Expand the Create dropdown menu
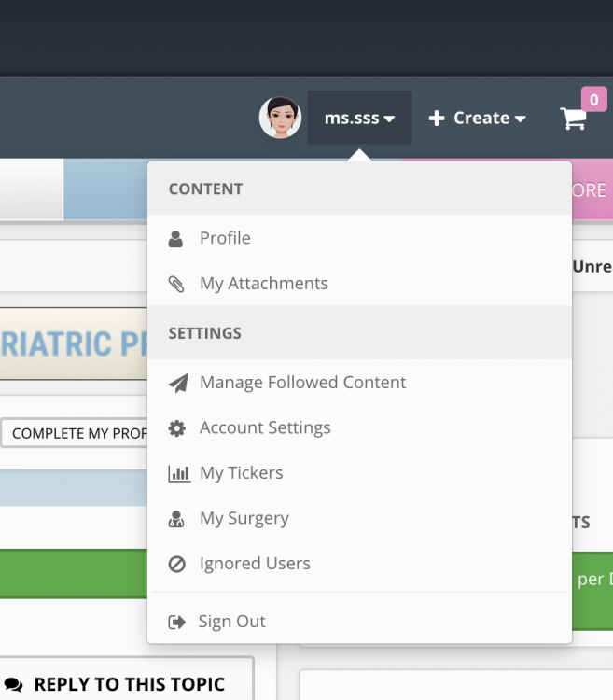Screen dimensions: 613x700 pos(478,119)
